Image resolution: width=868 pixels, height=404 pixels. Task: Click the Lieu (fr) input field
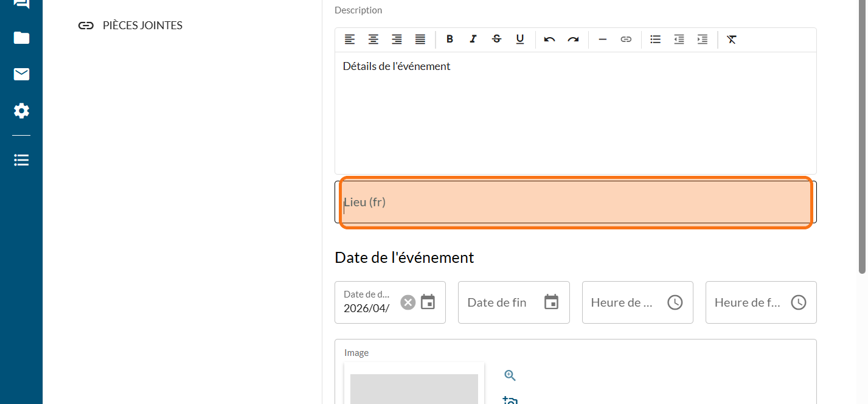tap(575, 202)
